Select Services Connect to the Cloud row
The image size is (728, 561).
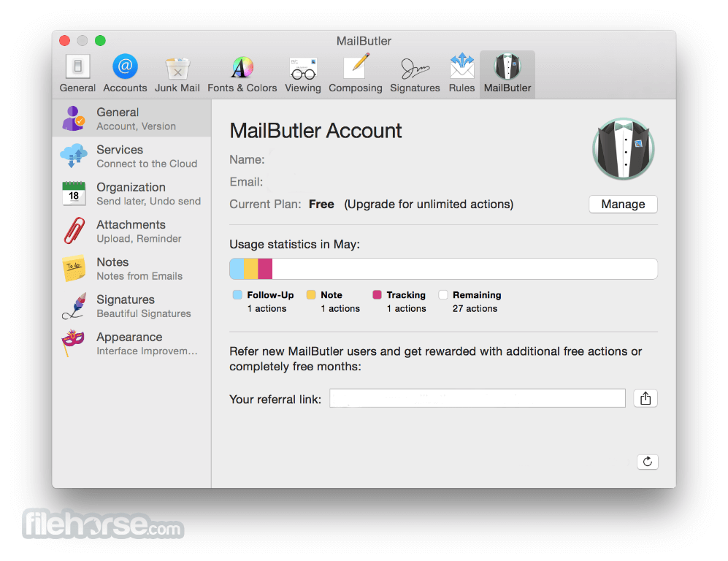pos(132,156)
